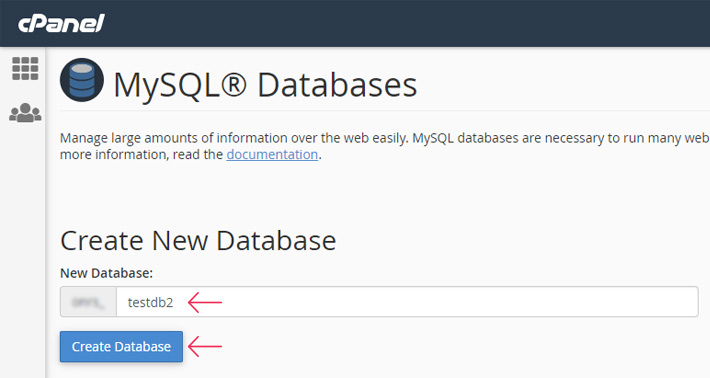Click the New Database: field label
The width and height of the screenshot is (710, 378).
[x=106, y=273]
